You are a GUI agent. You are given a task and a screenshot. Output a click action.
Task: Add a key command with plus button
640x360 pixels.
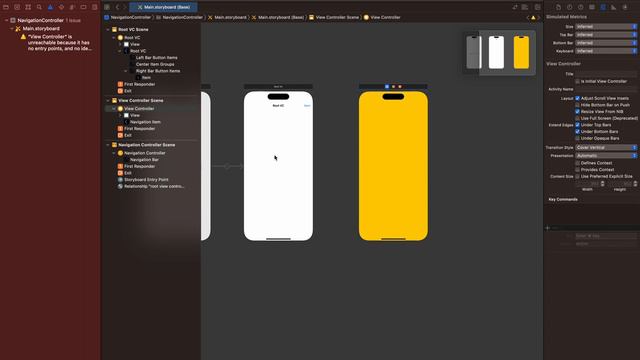(x=548, y=228)
